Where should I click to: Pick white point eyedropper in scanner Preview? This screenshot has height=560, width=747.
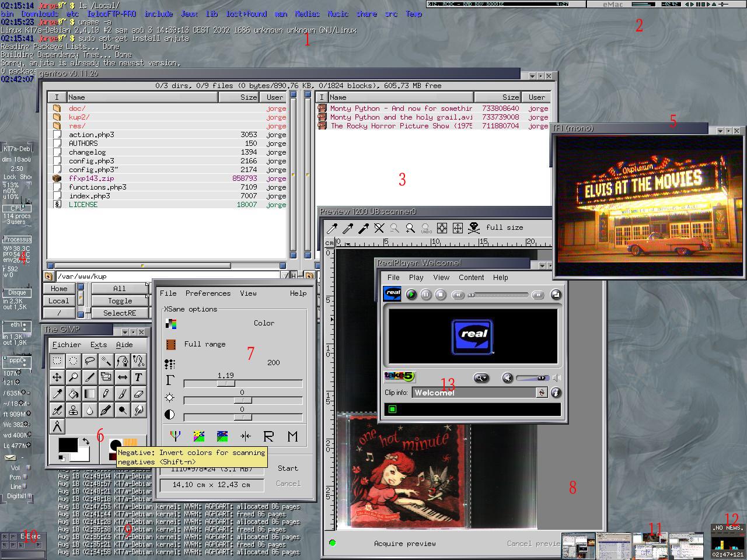click(x=332, y=228)
